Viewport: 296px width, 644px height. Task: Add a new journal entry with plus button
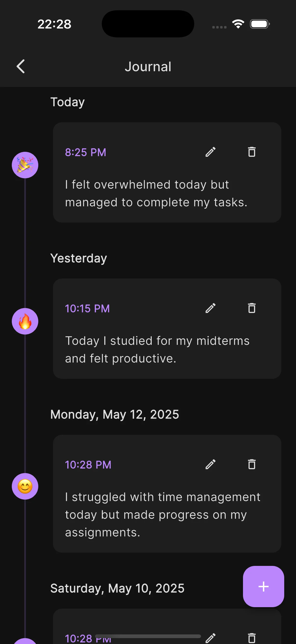click(263, 586)
